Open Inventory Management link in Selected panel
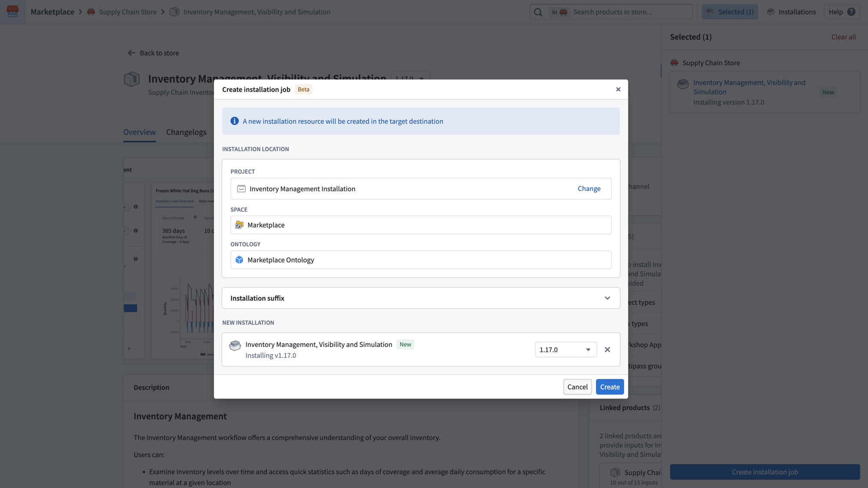The image size is (868, 488). point(749,87)
